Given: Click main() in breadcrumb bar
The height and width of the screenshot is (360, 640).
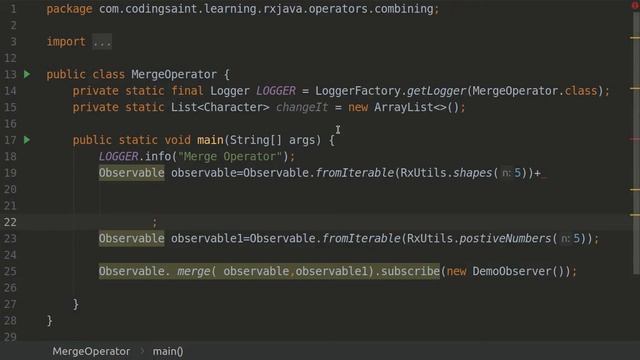Looking at the screenshot, I should click(168, 351).
